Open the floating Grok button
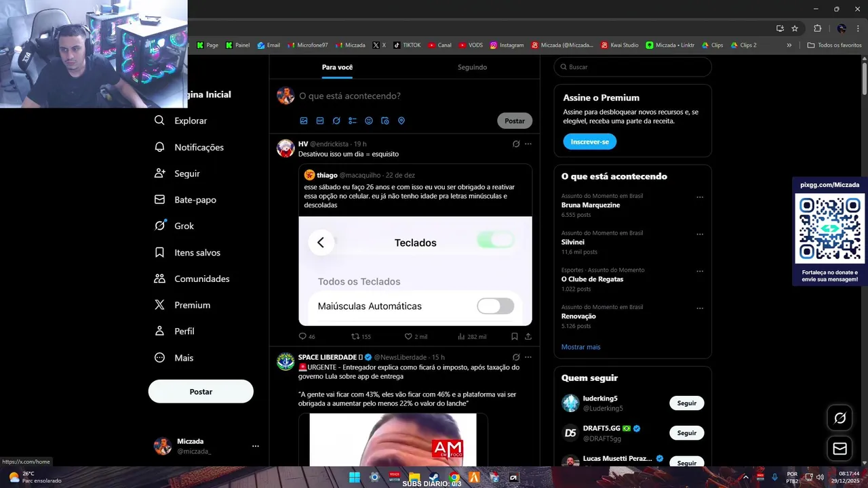Viewport: 868px width, 488px height. pyautogui.click(x=840, y=418)
